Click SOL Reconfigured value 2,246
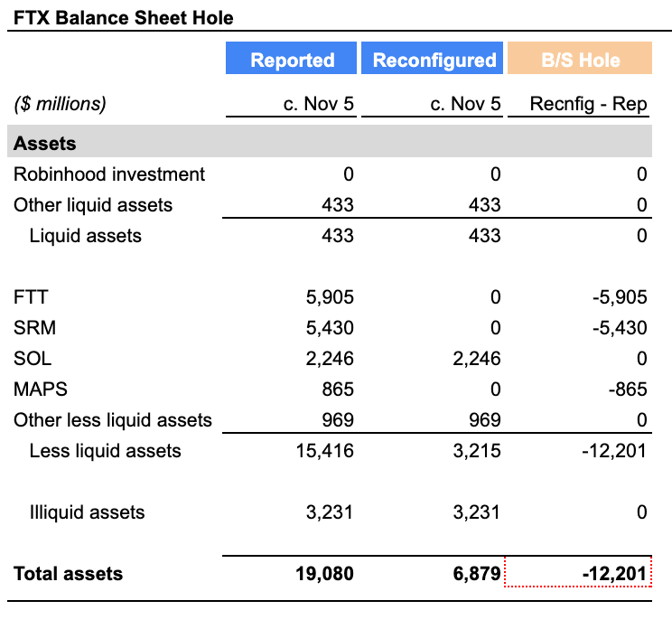Screen dimensions: 672x629 point(477,360)
